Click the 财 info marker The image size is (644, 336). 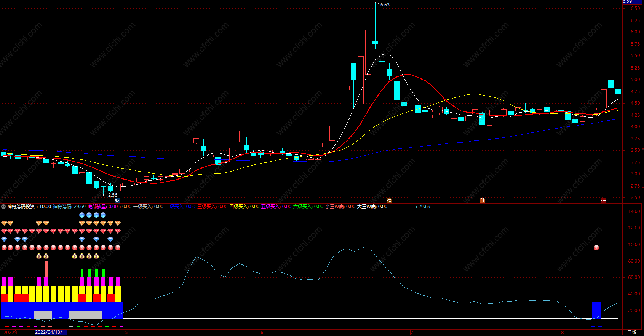coord(117,201)
